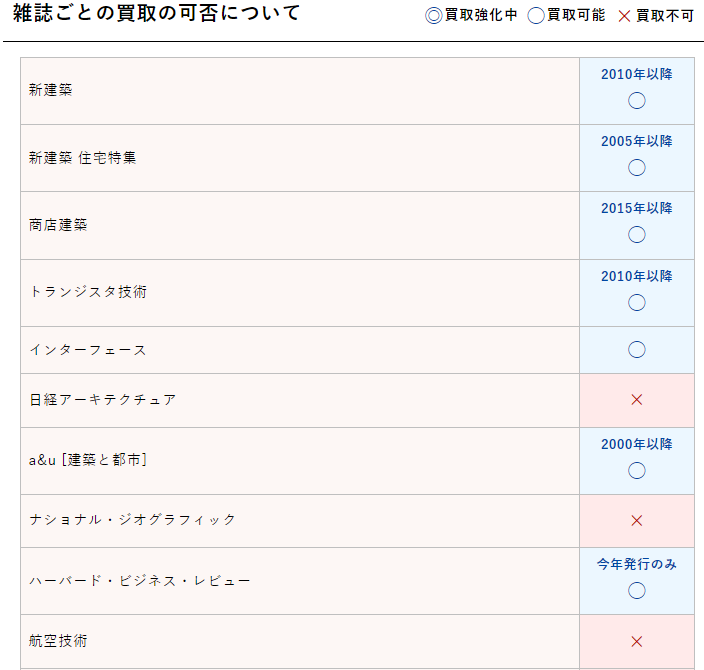
Task: Click circle icon in インターフェース row
Action: [636, 350]
